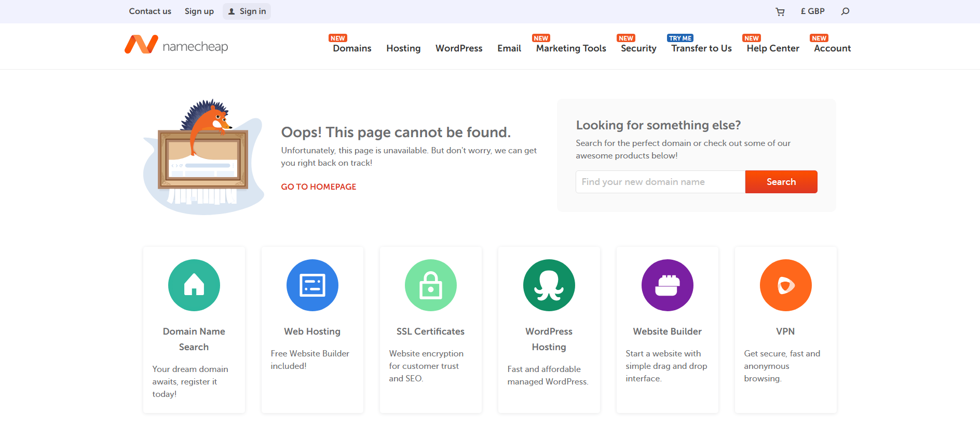The image size is (980, 425).
Task: Click the search magnifier icon in top bar
Action: 845,11
